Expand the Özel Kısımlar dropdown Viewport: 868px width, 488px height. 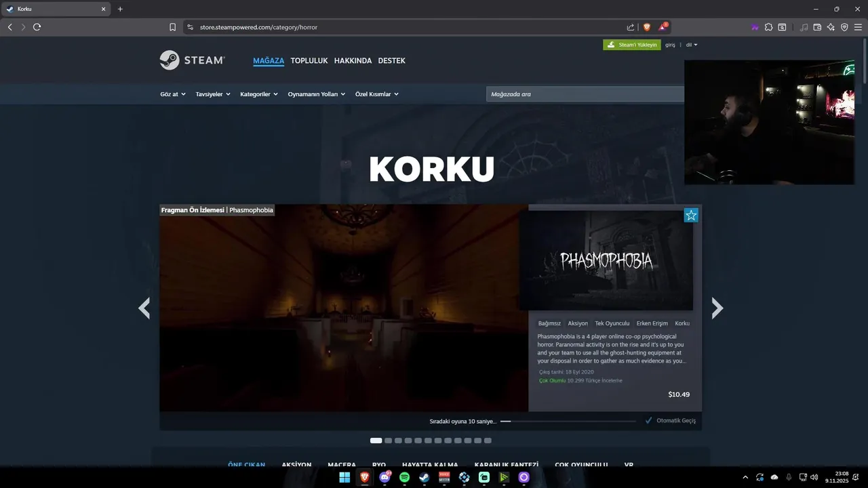pyautogui.click(x=377, y=94)
